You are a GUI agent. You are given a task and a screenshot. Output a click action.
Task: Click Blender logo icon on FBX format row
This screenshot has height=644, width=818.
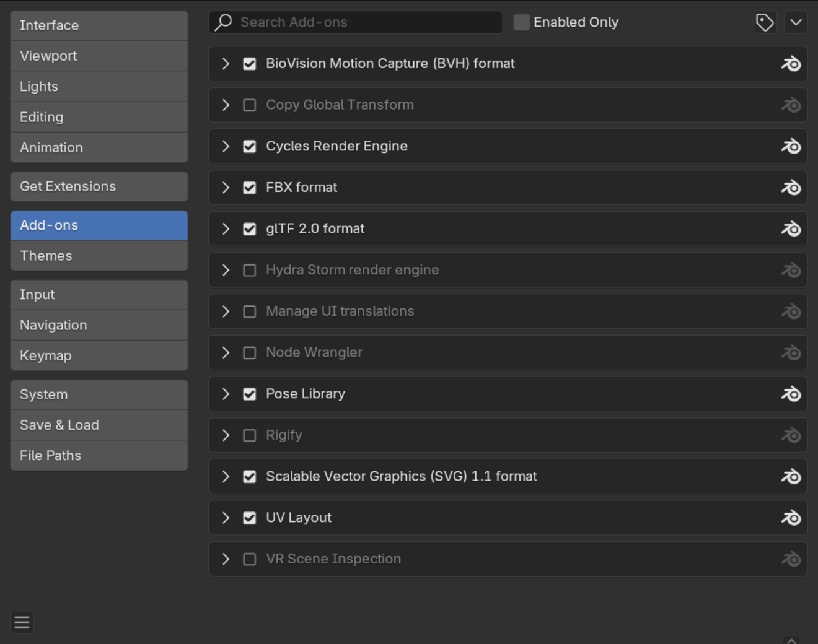pyautogui.click(x=791, y=188)
